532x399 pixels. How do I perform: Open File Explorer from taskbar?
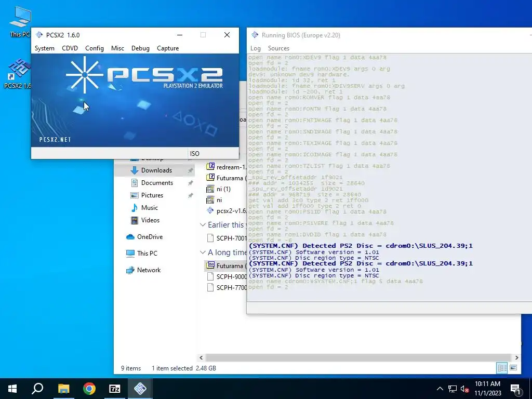click(x=63, y=389)
